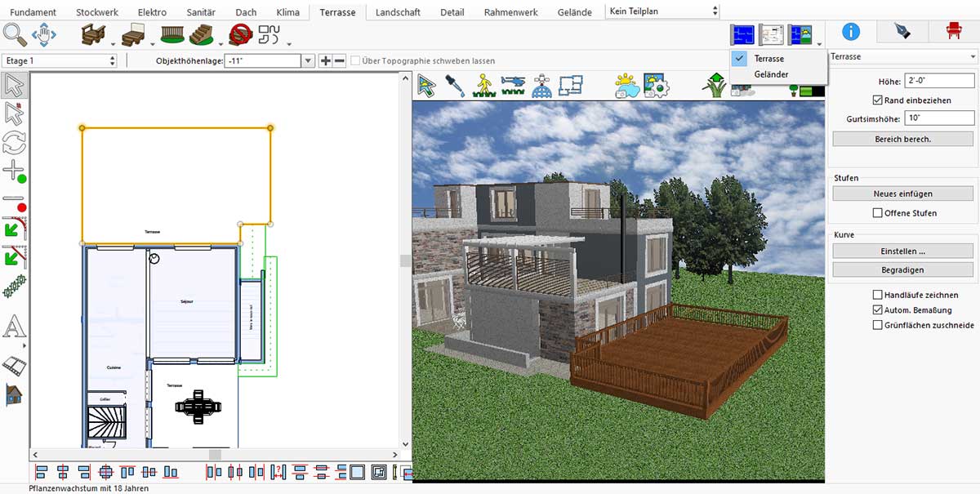Switch to the Landschaft tab
This screenshot has width=980, height=494.
tap(397, 11)
